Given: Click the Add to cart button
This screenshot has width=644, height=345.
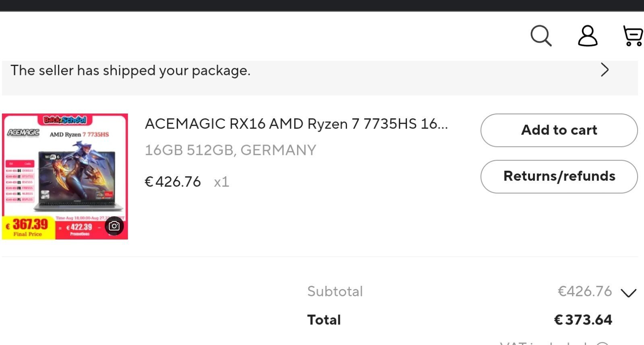Looking at the screenshot, I should 559,130.
